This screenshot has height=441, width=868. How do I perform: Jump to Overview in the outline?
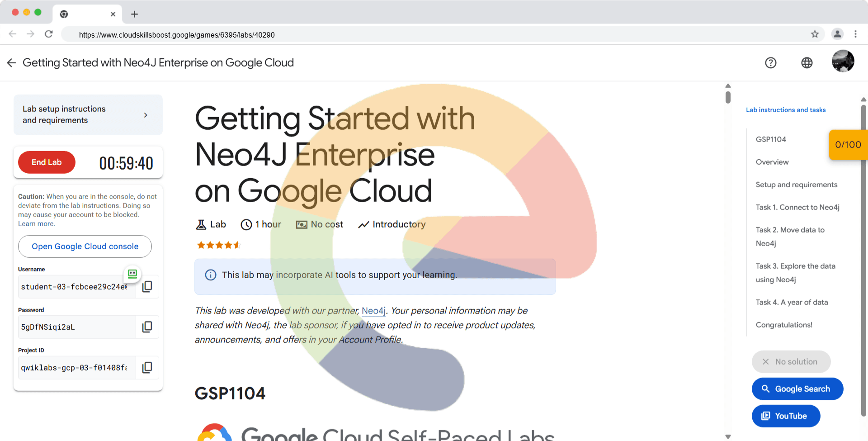tap(772, 162)
